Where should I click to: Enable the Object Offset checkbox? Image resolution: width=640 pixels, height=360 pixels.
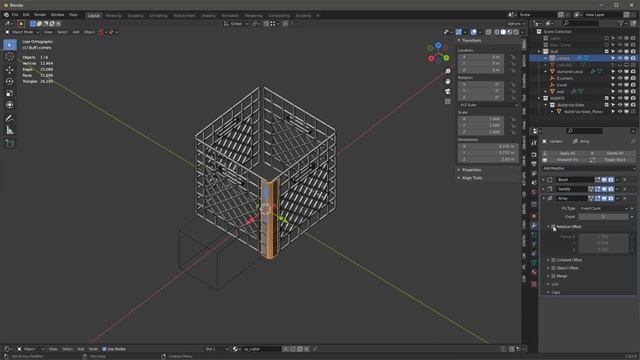553,268
